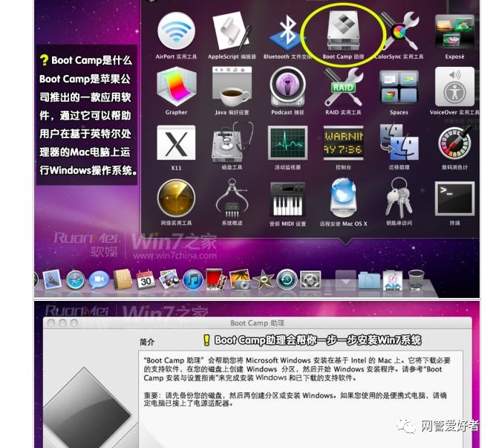Open Mail stamp icon in Dock
Screen dimensions: 496x448
click(52, 279)
